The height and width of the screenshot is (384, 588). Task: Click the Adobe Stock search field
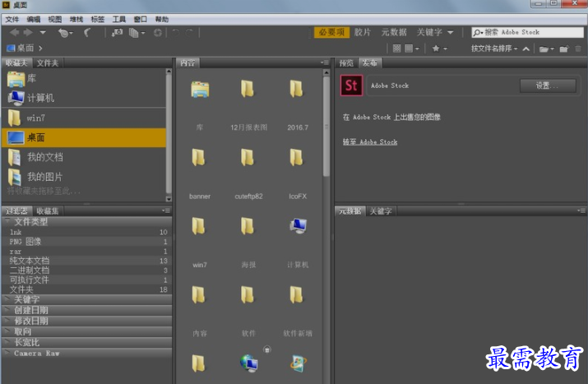coord(527,32)
